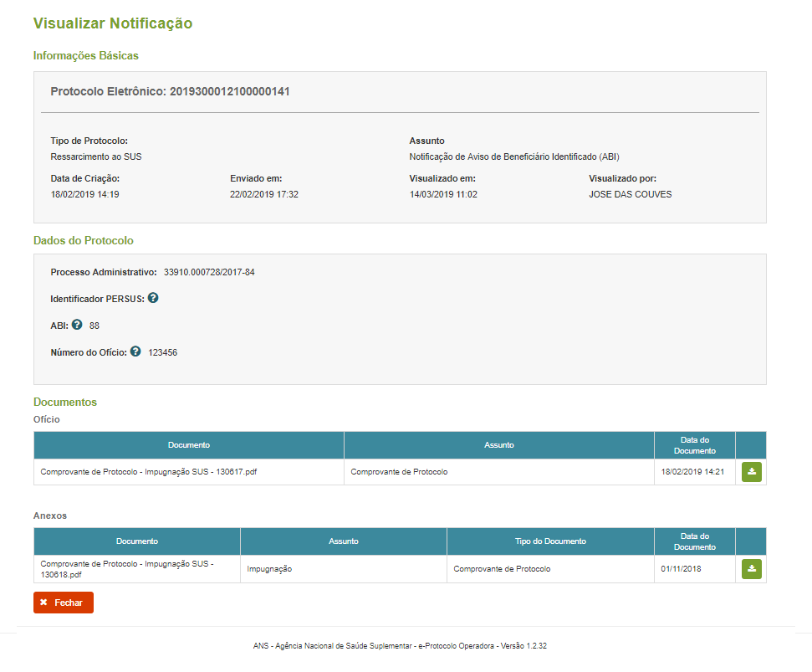812x672 pixels.
Task: Download the document in the Ofício table
Action: click(752, 472)
